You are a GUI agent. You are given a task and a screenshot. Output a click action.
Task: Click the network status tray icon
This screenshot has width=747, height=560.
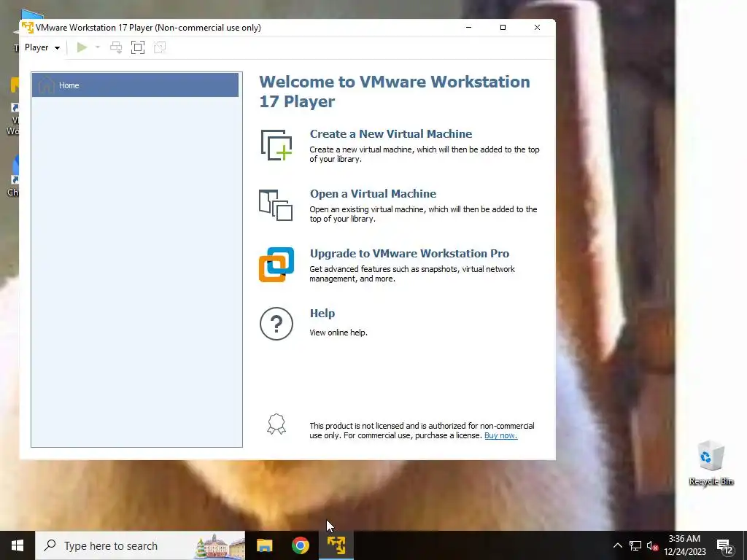[x=635, y=545]
